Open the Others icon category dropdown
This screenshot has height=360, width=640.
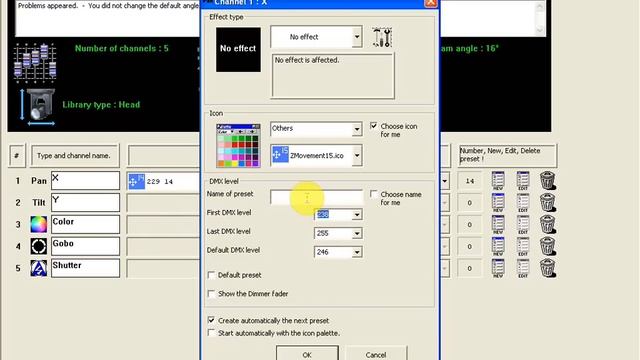pyautogui.click(x=357, y=129)
